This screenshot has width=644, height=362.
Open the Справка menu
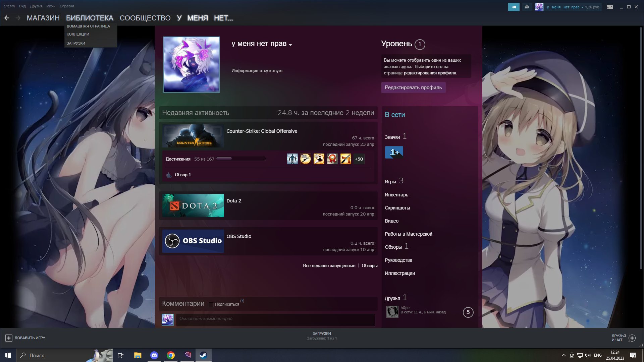[x=67, y=6]
